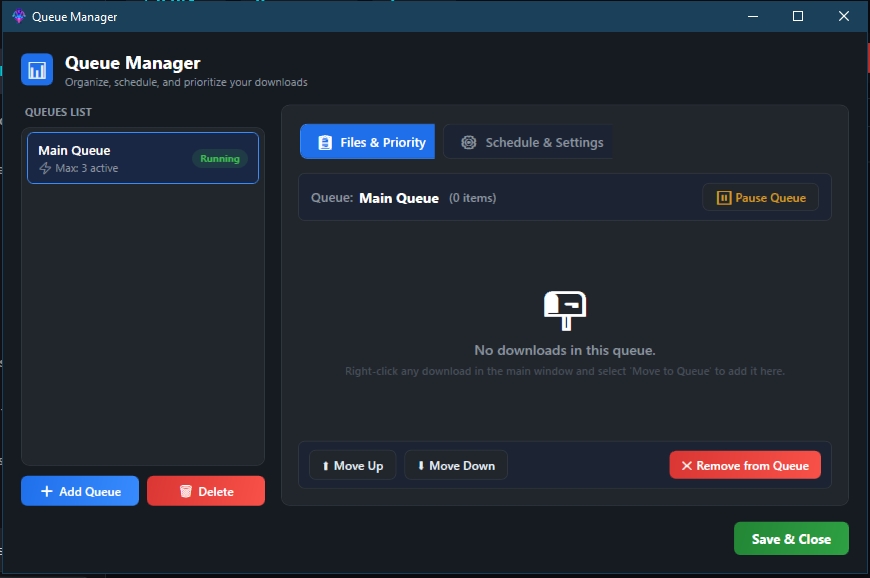Click 'Max: 3 active' text
The image size is (870, 578).
87,168
